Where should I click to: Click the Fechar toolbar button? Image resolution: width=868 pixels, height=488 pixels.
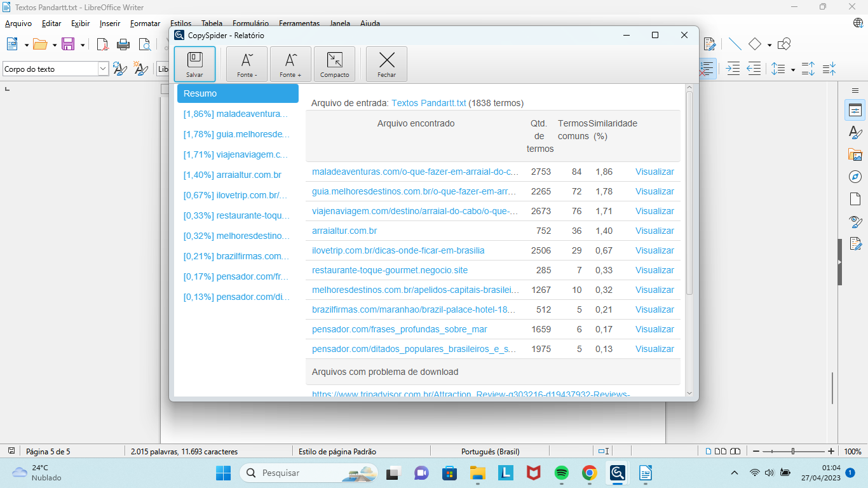click(x=386, y=64)
